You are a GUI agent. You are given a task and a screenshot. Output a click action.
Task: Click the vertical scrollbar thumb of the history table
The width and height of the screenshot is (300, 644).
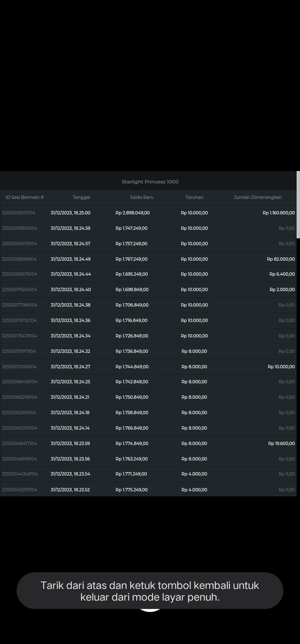pos(298,204)
